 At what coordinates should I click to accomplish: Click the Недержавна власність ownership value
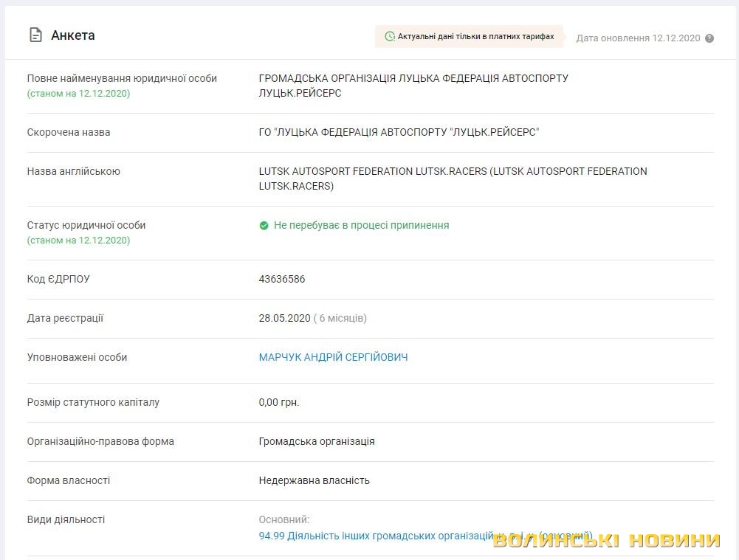[x=314, y=480]
